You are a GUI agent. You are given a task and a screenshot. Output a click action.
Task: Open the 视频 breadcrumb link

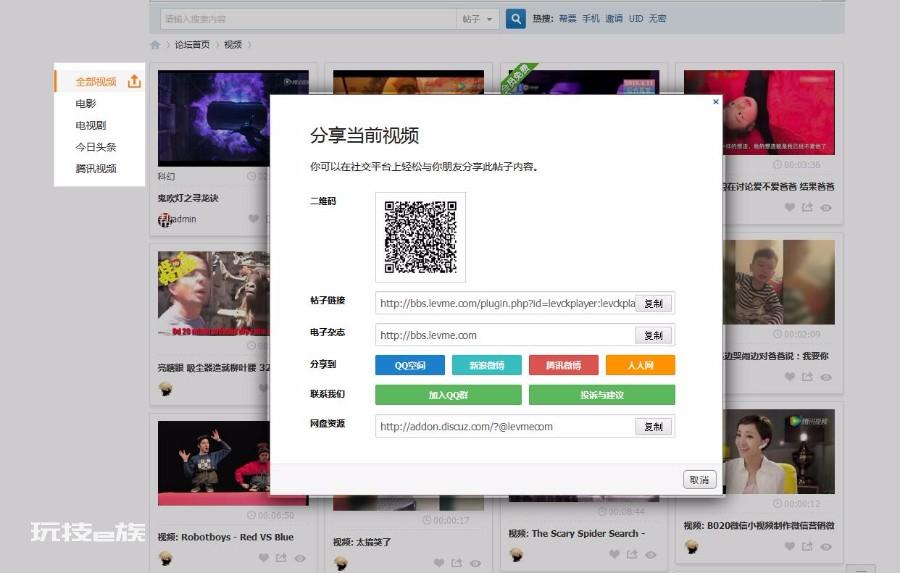coord(232,45)
